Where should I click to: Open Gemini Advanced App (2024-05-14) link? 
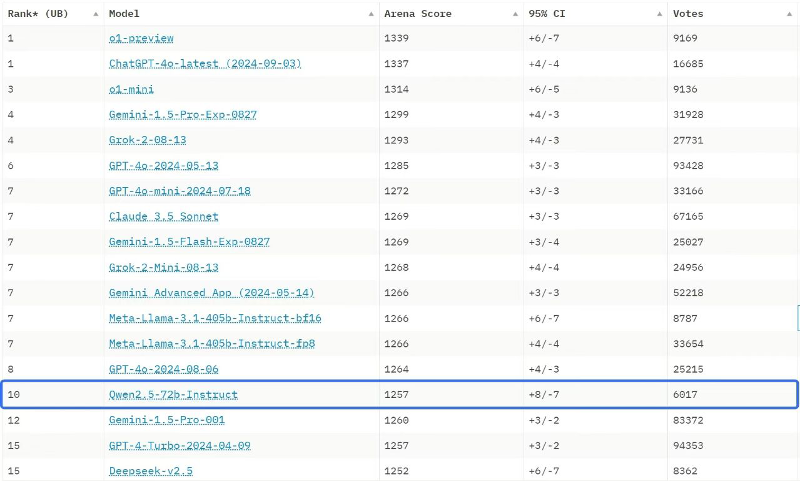click(x=211, y=293)
